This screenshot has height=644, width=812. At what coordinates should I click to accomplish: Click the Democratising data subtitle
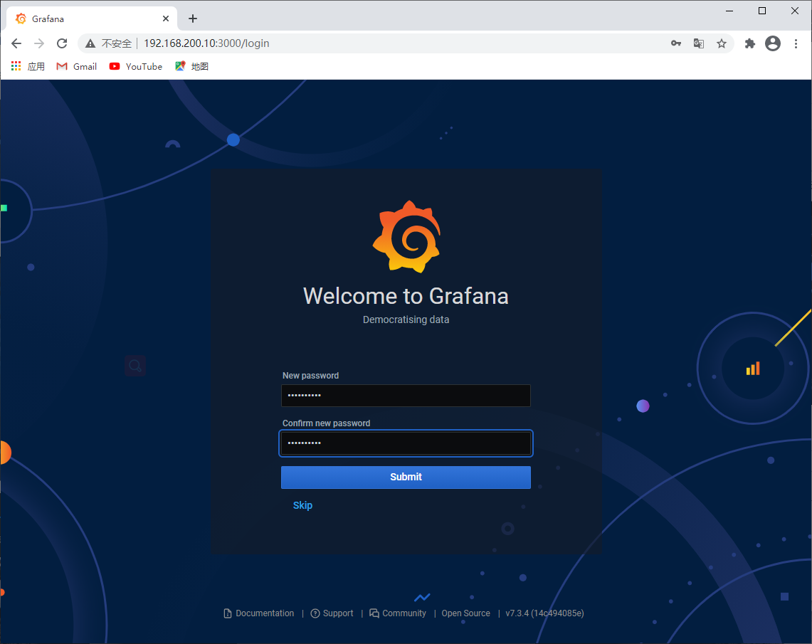pyautogui.click(x=406, y=320)
